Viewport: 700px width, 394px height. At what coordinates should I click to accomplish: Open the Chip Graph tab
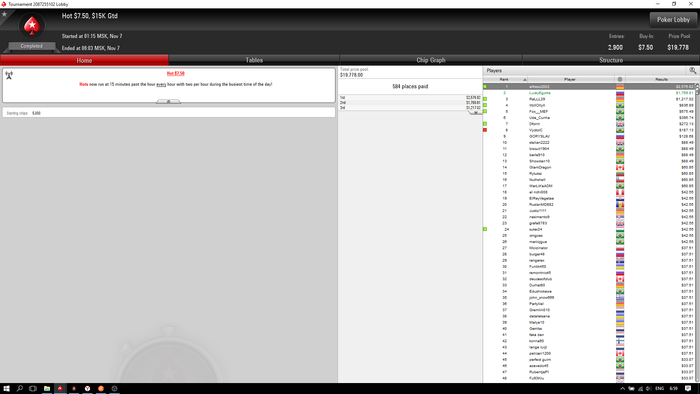point(431,60)
